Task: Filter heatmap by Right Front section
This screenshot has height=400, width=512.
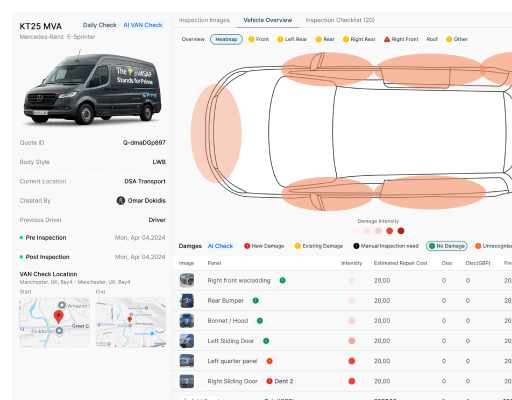Action: 401,39
